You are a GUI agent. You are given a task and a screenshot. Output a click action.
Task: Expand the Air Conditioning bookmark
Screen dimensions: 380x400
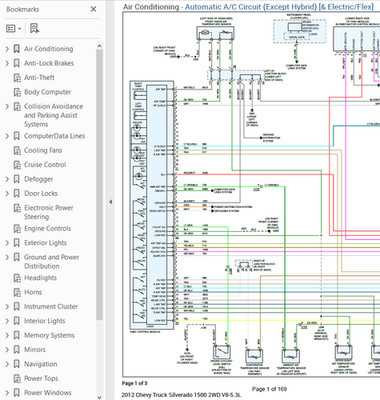click(7, 49)
